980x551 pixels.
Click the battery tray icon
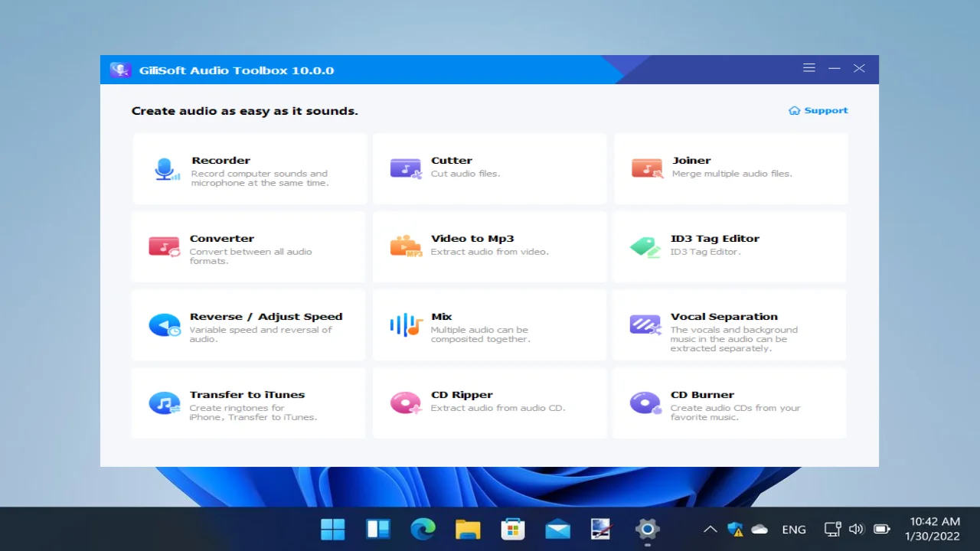[x=881, y=529]
